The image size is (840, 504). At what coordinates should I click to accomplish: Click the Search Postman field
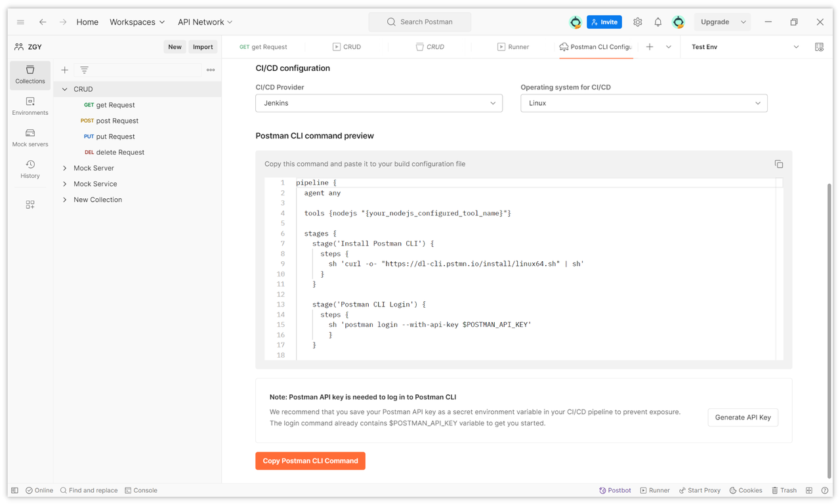coord(420,22)
